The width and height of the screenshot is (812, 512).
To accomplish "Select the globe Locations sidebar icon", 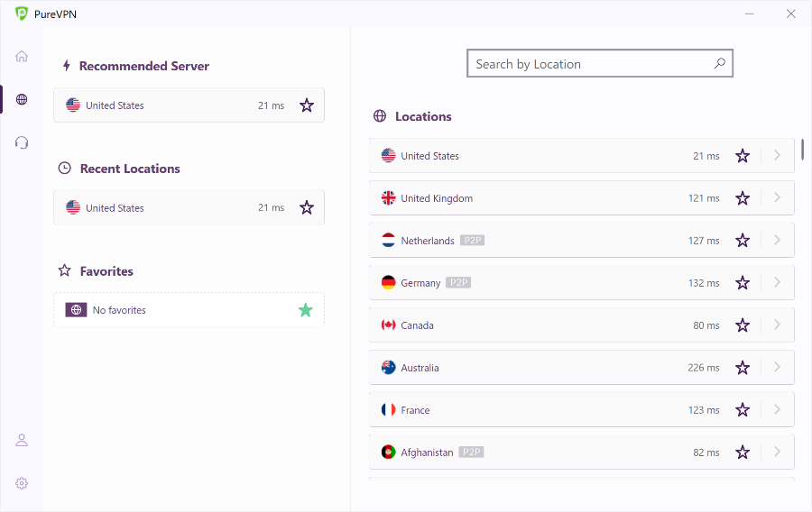I will coord(22,99).
